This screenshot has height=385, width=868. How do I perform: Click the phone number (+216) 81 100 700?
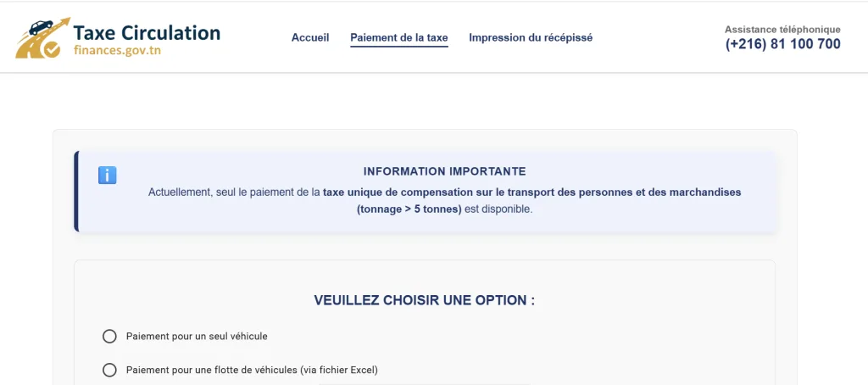pos(782,44)
